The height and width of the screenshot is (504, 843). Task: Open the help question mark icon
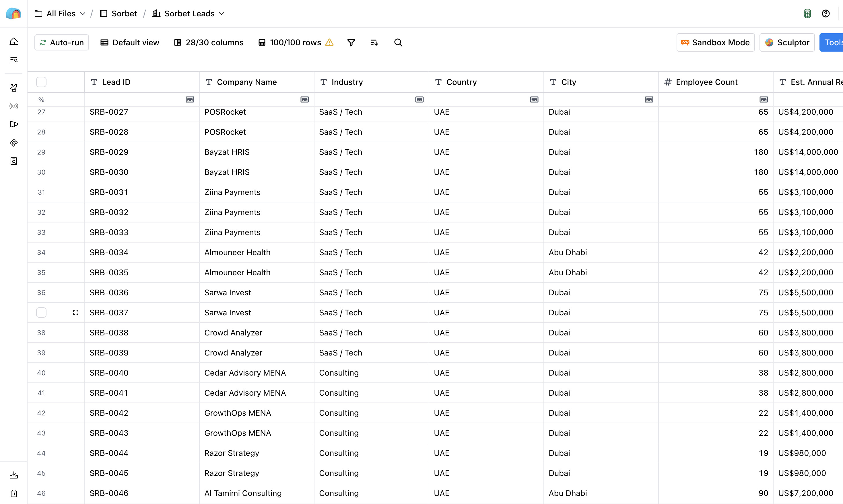coord(826,13)
